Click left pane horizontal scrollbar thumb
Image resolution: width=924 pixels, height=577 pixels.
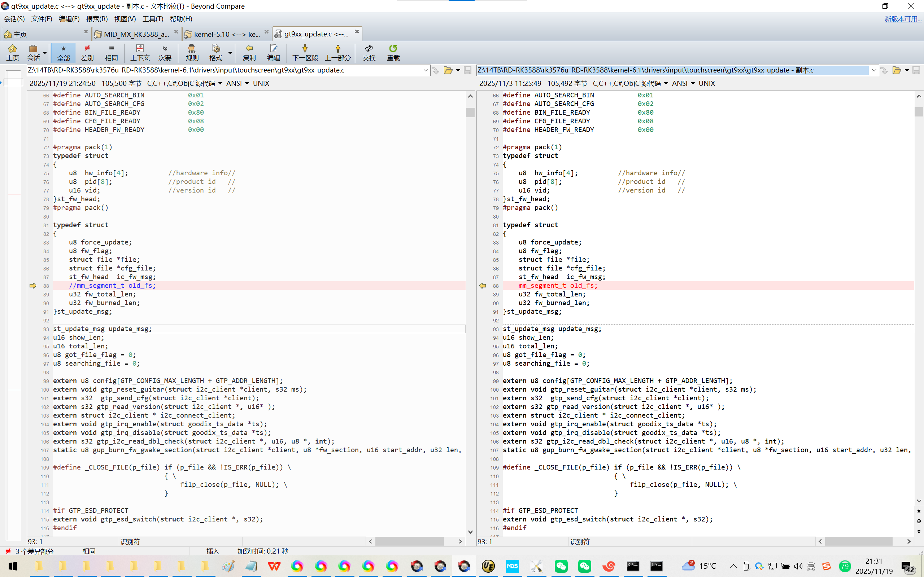point(409,542)
